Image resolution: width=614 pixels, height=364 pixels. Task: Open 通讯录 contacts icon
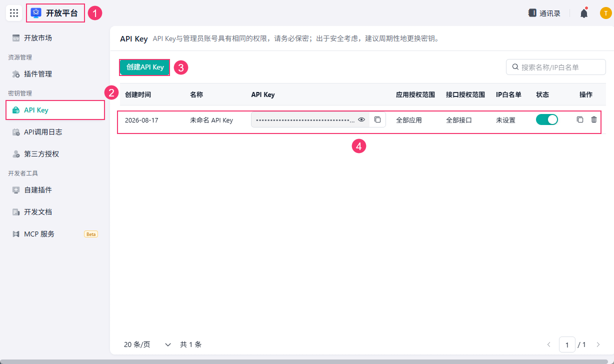(532, 13)
